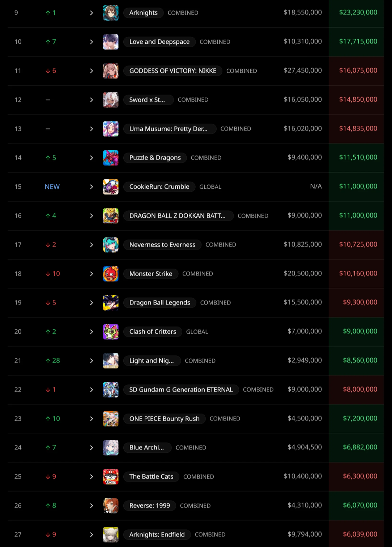The image size is (392, 547).
Task: Expand the Blue Archi... row chevron
Action: coord(91,448)
